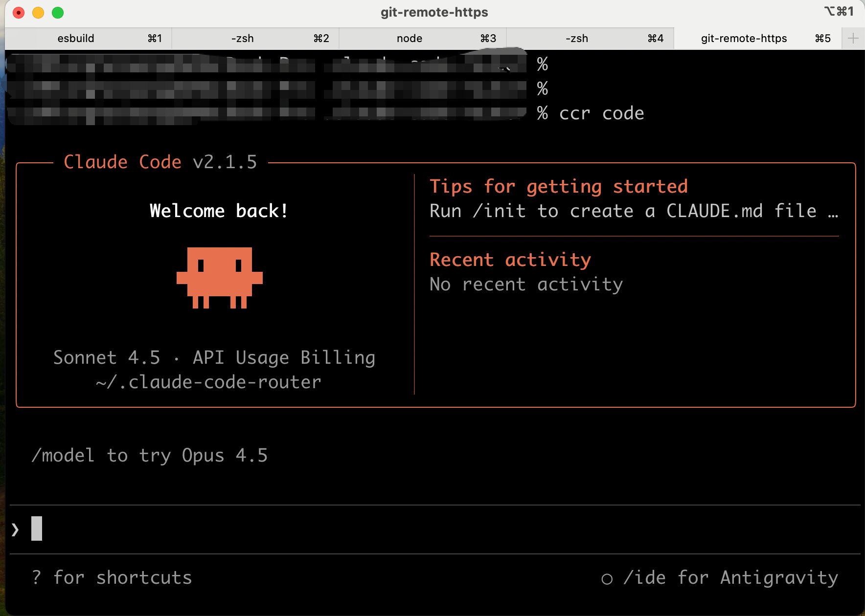Switch to the esbuild tab
Viewport: 865px width, 616px height.
click(x=76, y=38)
